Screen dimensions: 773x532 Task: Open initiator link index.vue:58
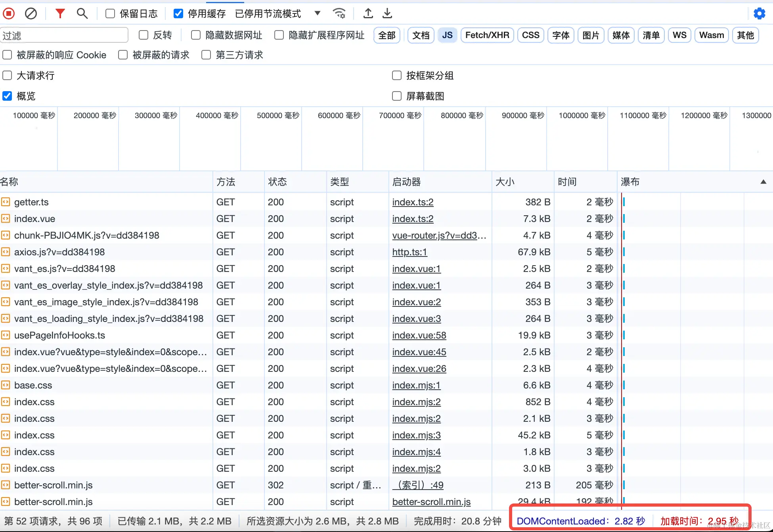click(419, 335)
